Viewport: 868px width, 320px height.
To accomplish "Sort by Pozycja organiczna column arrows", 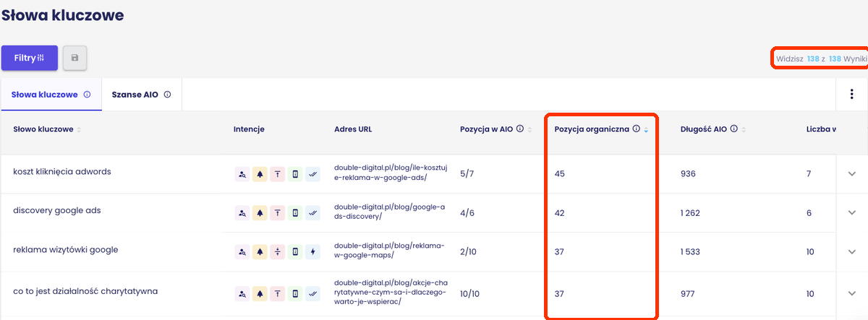I will click(647, 130).
